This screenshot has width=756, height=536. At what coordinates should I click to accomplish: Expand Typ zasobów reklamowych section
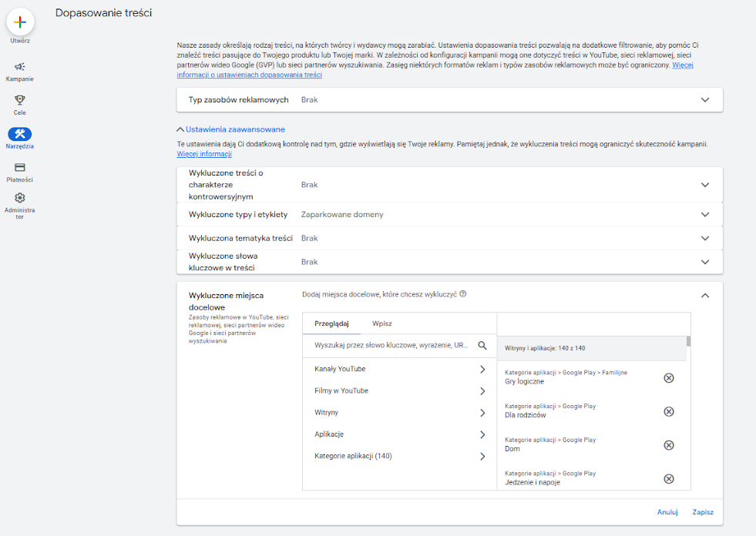coord(704,100)
